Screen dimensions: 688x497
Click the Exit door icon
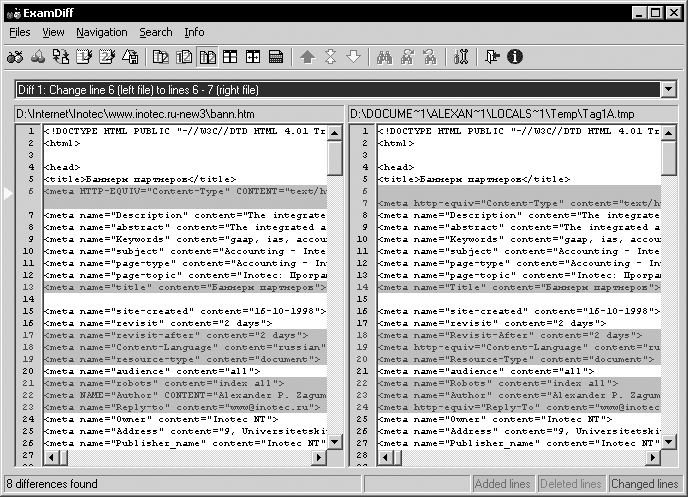[492, 57]
